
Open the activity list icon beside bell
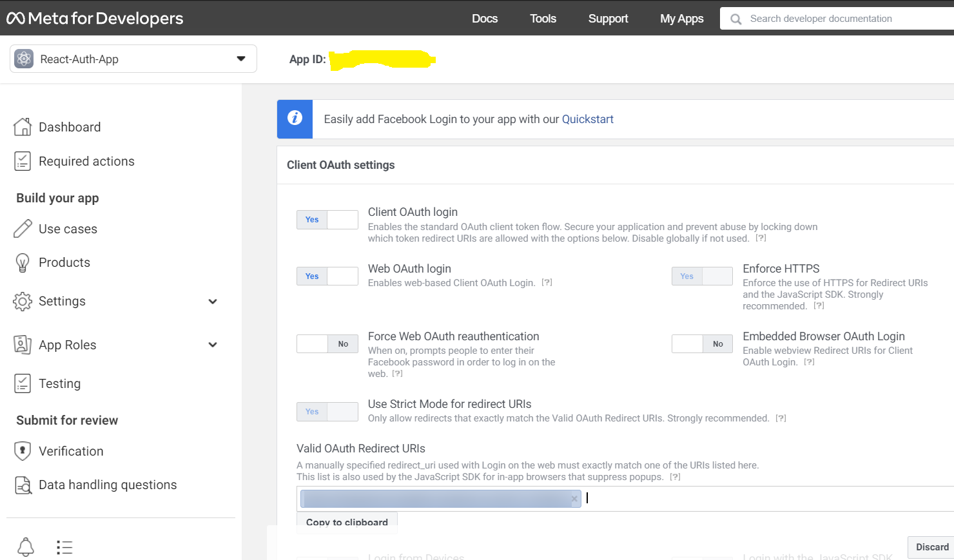64,548
